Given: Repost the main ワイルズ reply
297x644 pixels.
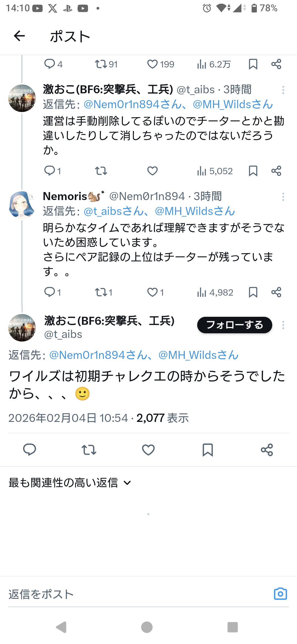Looking at the screenshot, I should point(89,450).
